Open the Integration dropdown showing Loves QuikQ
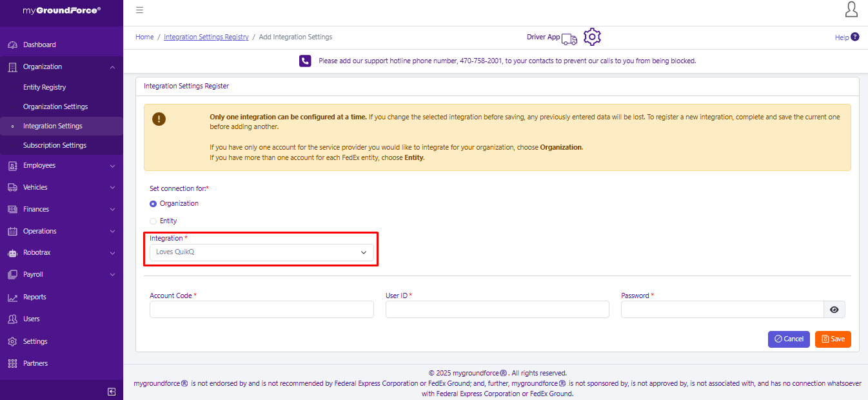 262,252
